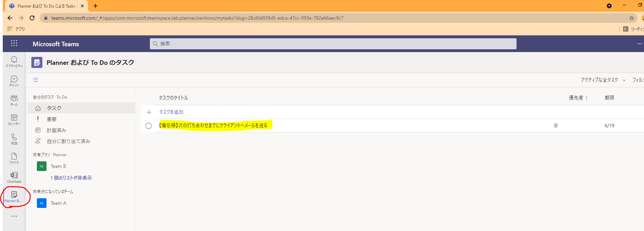Click the タスクを追加 link
The width and height of the screenshot is (644, 231).
pos(171,112)
